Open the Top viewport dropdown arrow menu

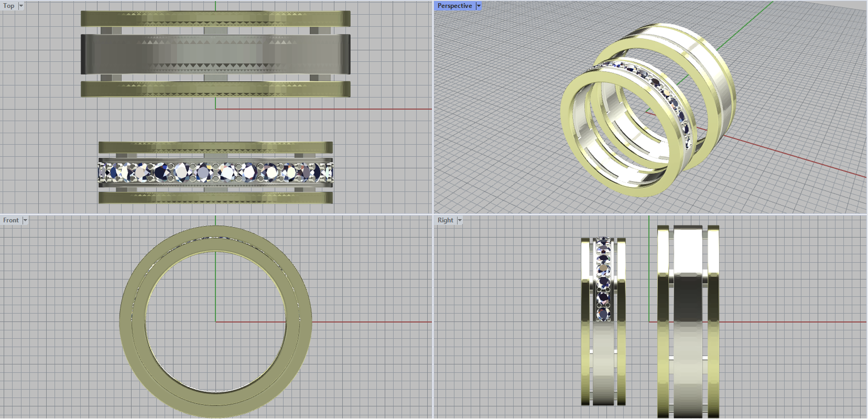(x=21, y=6)
